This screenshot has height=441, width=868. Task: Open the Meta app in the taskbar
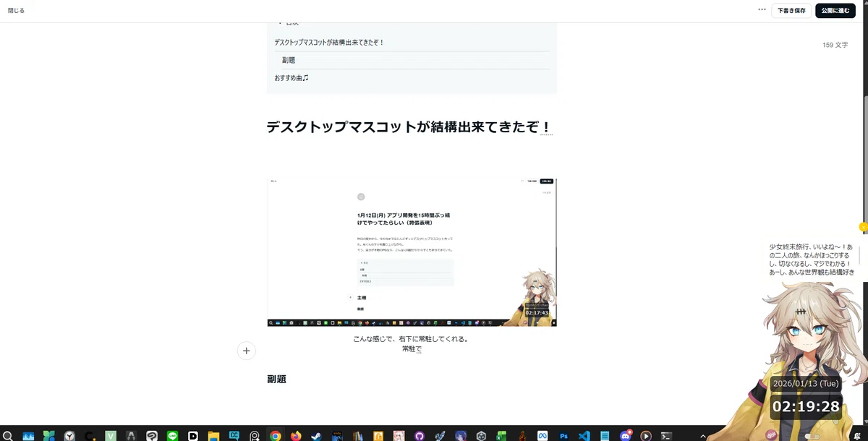pyautogui.click(x=542, y=436)
